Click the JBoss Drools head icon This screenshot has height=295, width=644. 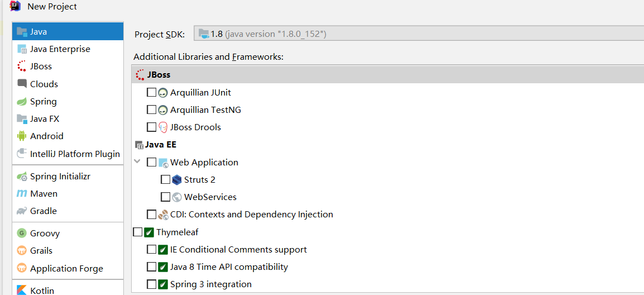tap(163, 127)
